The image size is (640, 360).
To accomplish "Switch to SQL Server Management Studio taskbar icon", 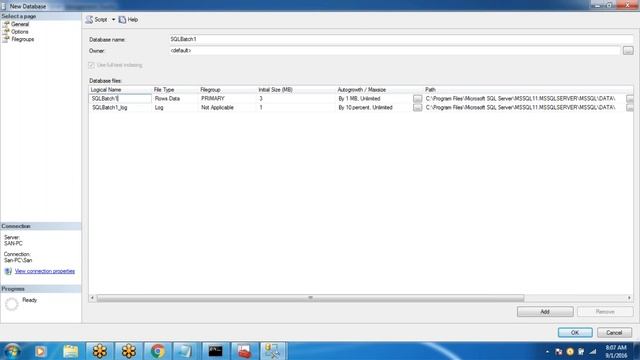I will point(273,351).
